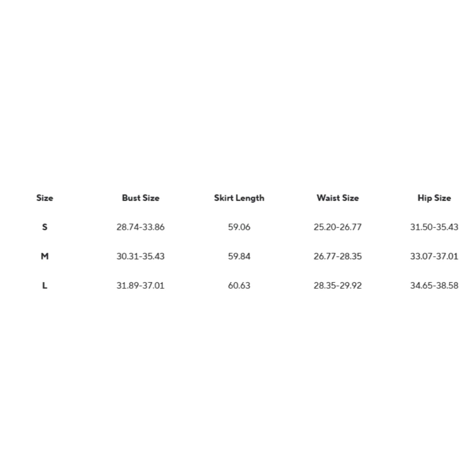Click the Hip Size column header

click(x=434, y=198)
